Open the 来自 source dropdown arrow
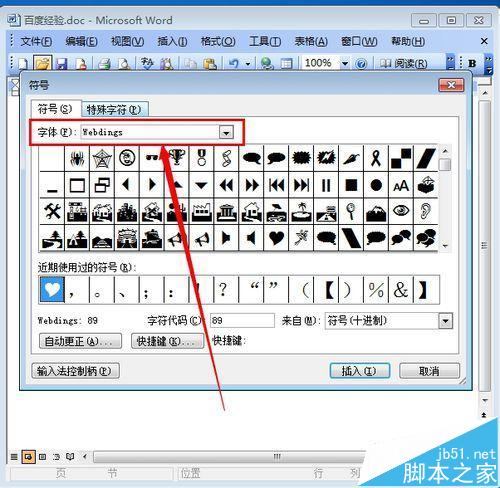 445,321
